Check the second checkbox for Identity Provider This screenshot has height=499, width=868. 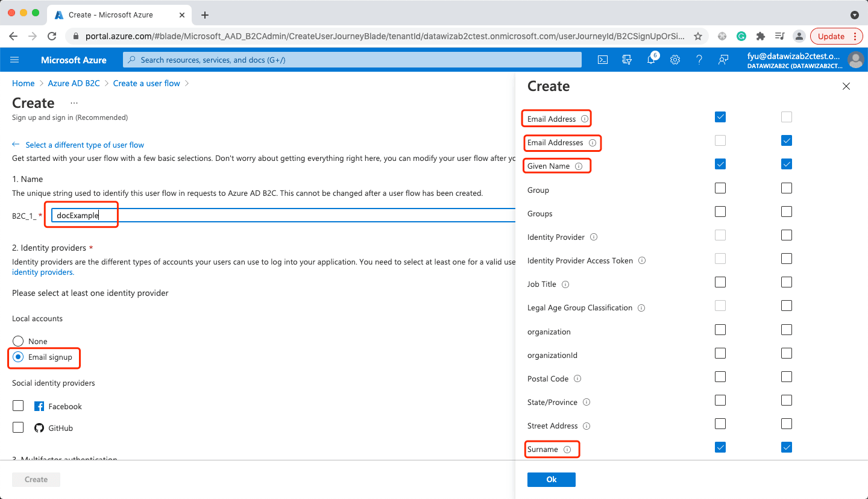(x=787, y=235)
